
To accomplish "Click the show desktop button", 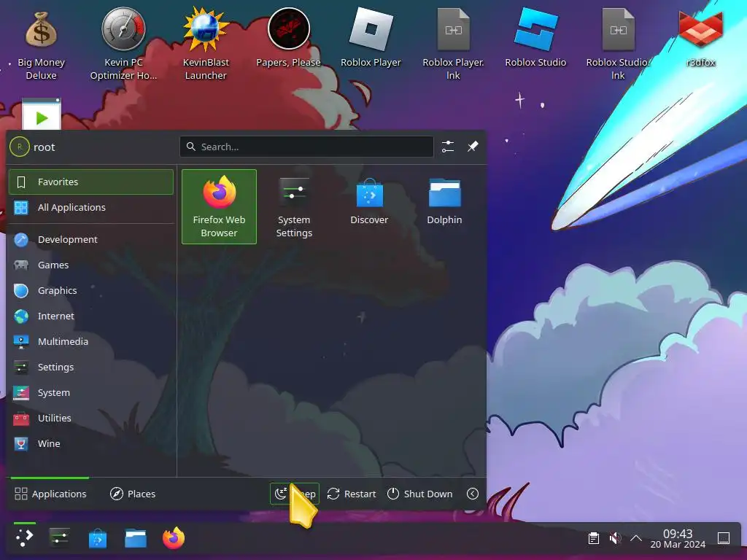I will click(x=724, y=538).
